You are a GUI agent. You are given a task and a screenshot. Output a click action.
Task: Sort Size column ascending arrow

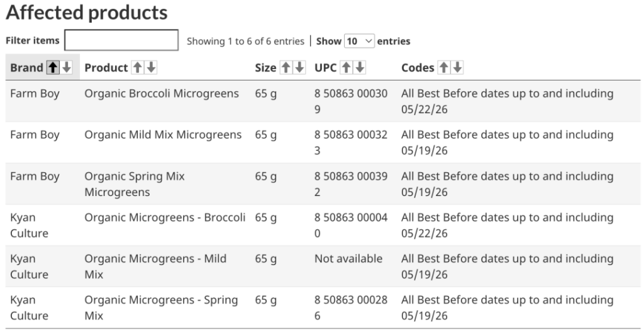pos(286,67)
